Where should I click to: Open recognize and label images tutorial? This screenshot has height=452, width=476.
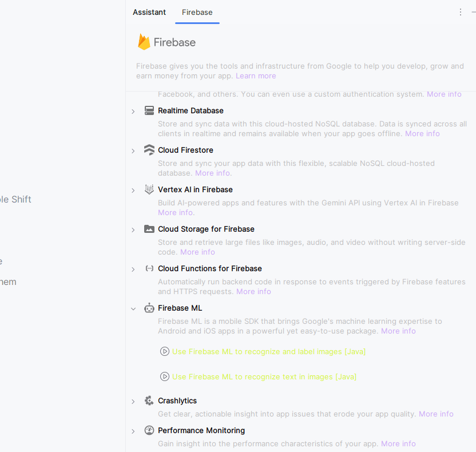268,351
